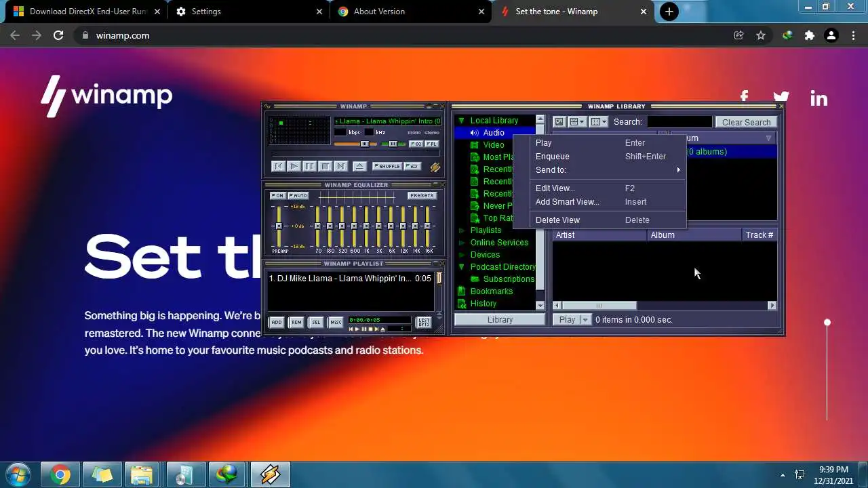Screen dimensions: 868x488
Task: Click the playlist ADD button
Action: tap(276, 323)
